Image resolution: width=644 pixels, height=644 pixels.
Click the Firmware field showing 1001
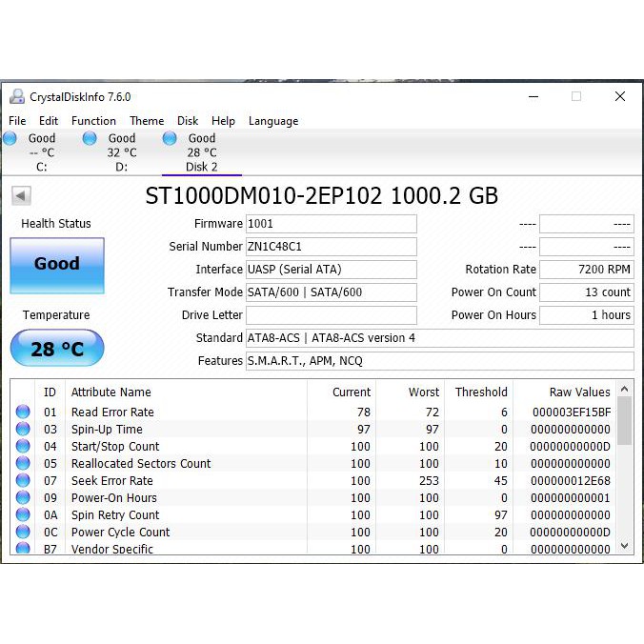tap(331, 224)
